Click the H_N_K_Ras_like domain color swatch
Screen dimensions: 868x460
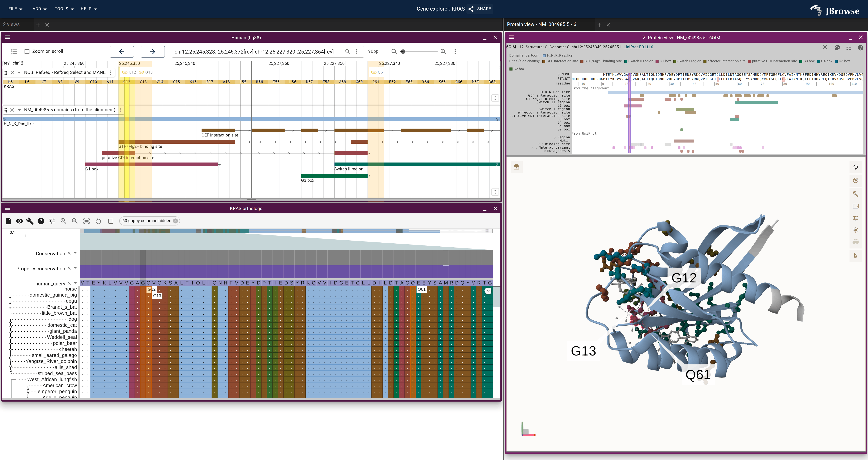pos(544,56)
